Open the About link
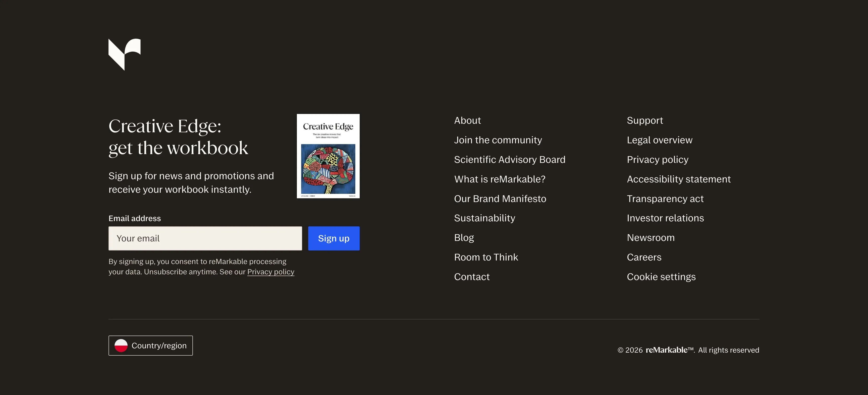 coord(467,120)
